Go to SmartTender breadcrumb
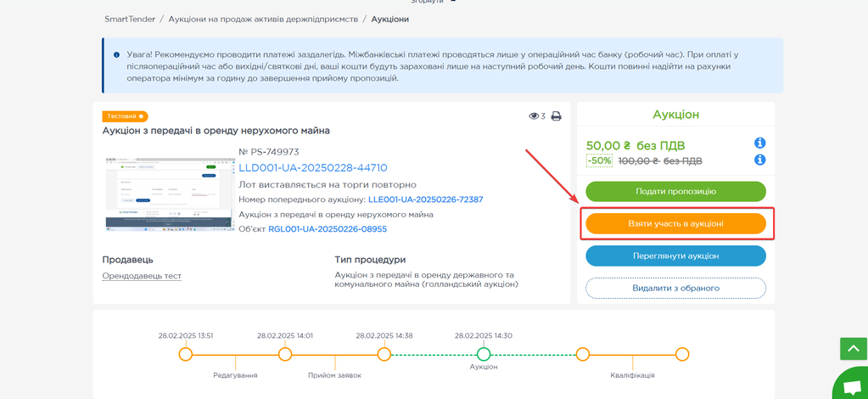This screenshot has width=868, height=399. 130,19
